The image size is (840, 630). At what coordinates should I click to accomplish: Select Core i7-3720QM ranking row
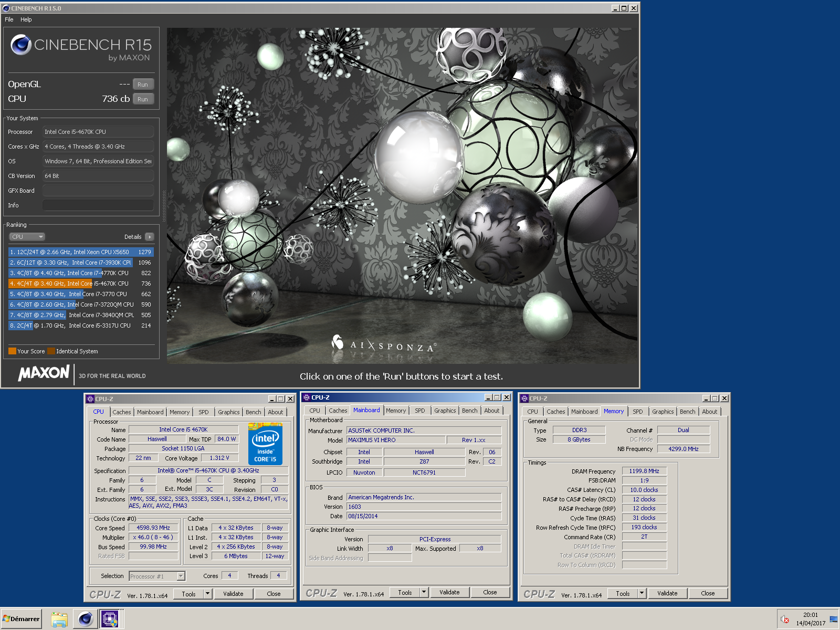pyautogui.click(x=81, y=304)
